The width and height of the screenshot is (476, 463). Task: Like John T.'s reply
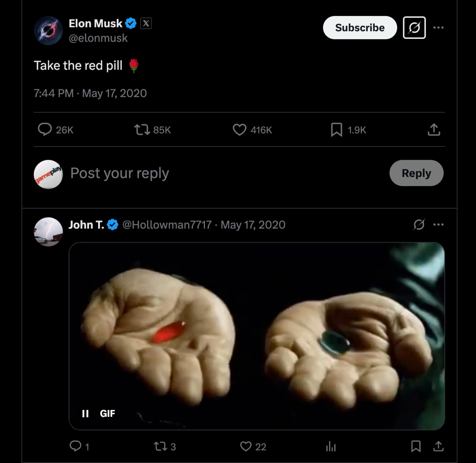pyautogui.click(x=246, y=446)
